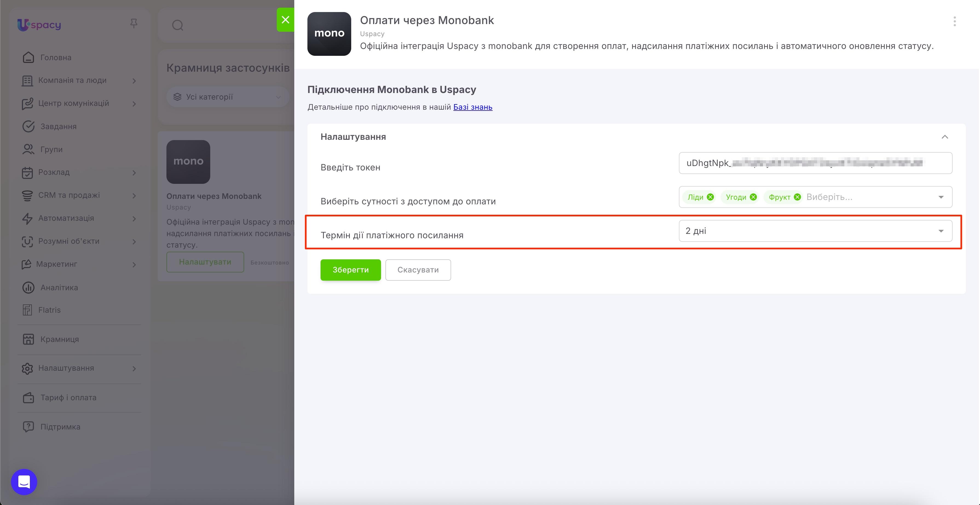The width and height of the screenshot is (980, 505).
Task: Click the Flatris building icon
Action: (x=27, y=310)
